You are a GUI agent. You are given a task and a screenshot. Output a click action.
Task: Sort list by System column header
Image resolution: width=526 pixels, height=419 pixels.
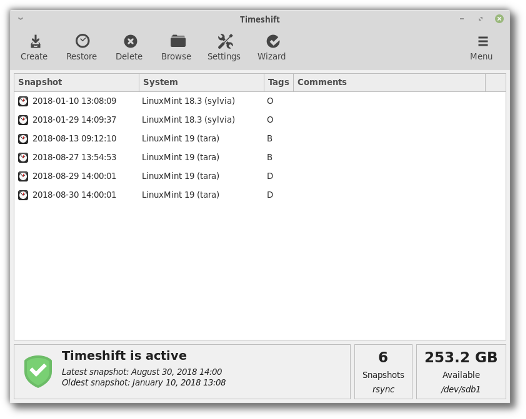202,82
